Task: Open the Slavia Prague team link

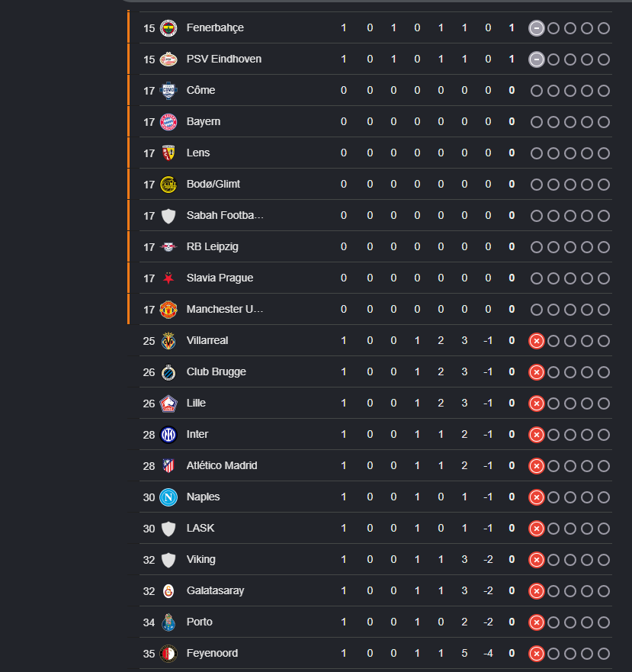Action: coord(220,278)
